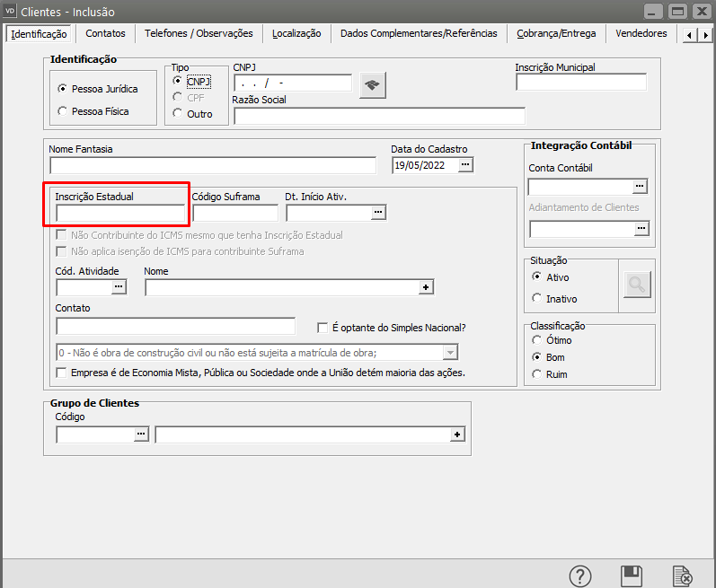Open the Dt. Início Ativ. picker button

tap(378, 213)
